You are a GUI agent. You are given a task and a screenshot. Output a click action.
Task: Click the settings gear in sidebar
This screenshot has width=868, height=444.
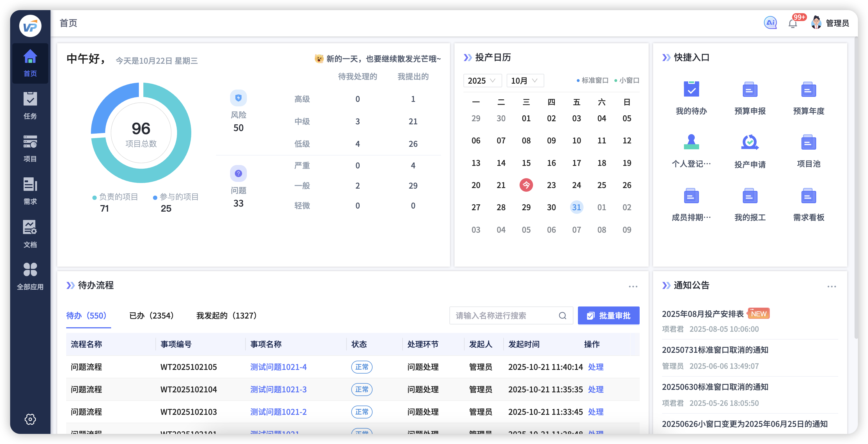[30, 419]
